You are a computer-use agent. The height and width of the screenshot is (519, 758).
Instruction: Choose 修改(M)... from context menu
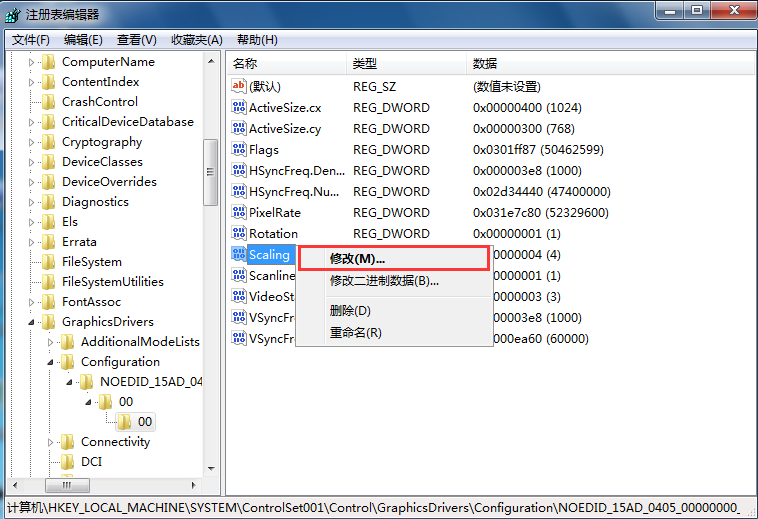[394, 259]
